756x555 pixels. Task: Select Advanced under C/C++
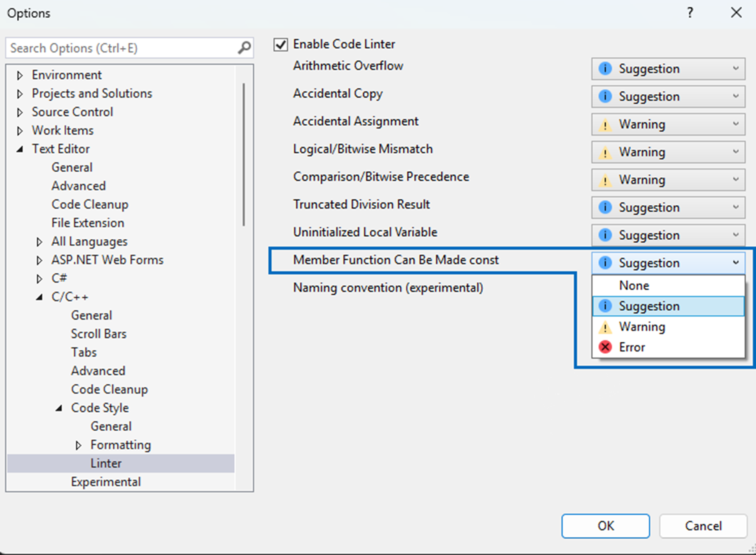click(x=98, y=371)
